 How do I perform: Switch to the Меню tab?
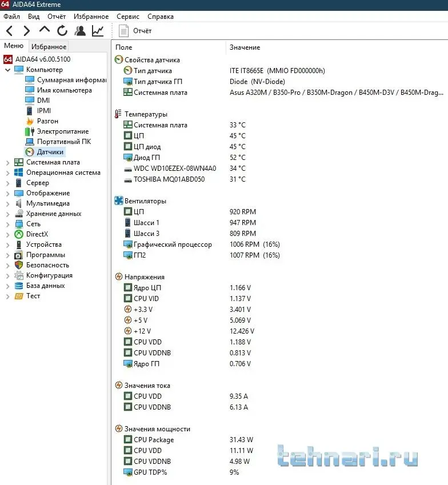[x=14, y=46]
